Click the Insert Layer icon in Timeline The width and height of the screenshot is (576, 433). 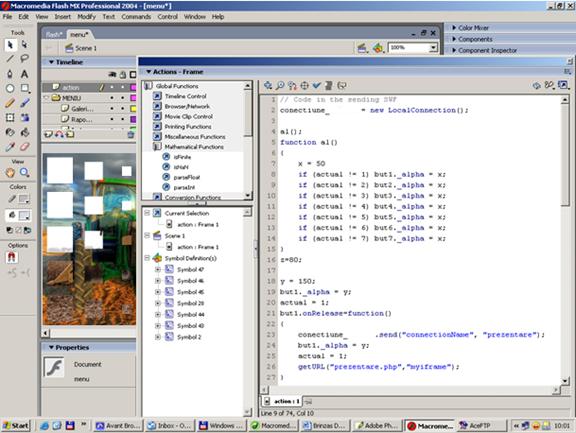click(48, 134)
